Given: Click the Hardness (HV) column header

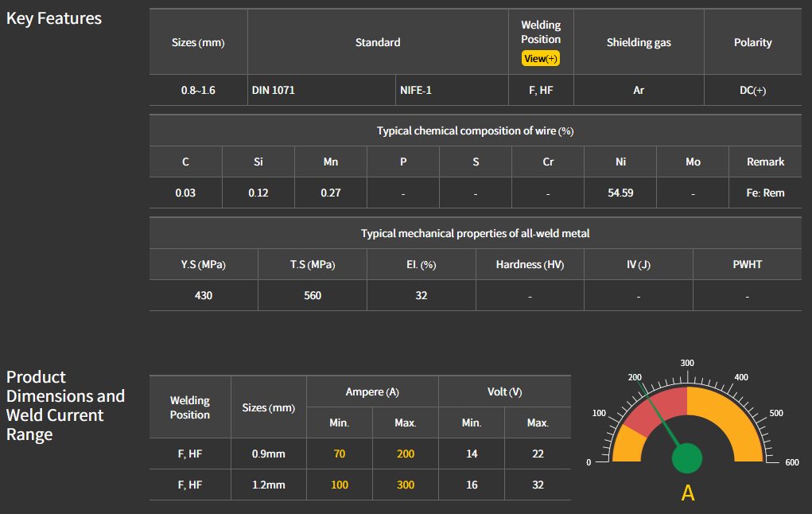Looking at the screenshot, I should [x=530, y=264].
